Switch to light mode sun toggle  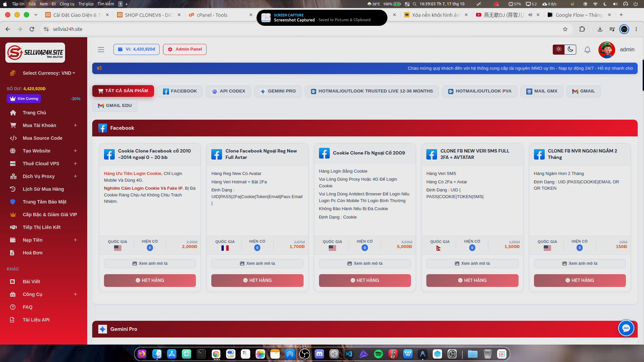(x=558, y=49)
